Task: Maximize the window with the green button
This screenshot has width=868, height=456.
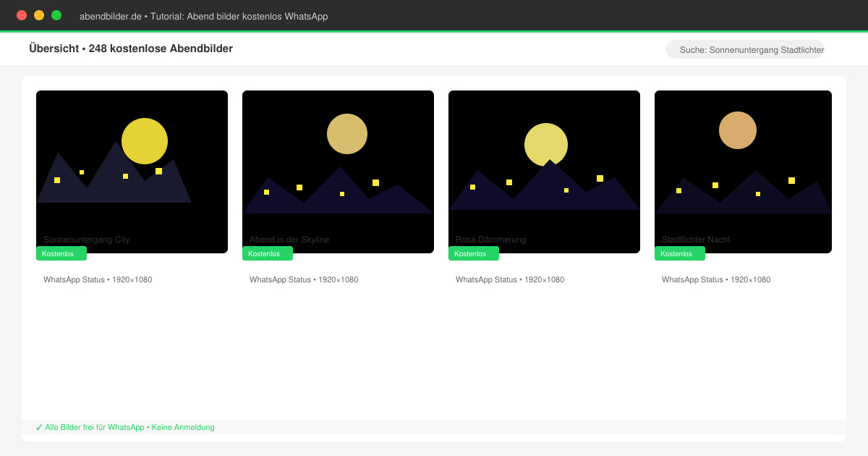Action: tap(56, 15)
